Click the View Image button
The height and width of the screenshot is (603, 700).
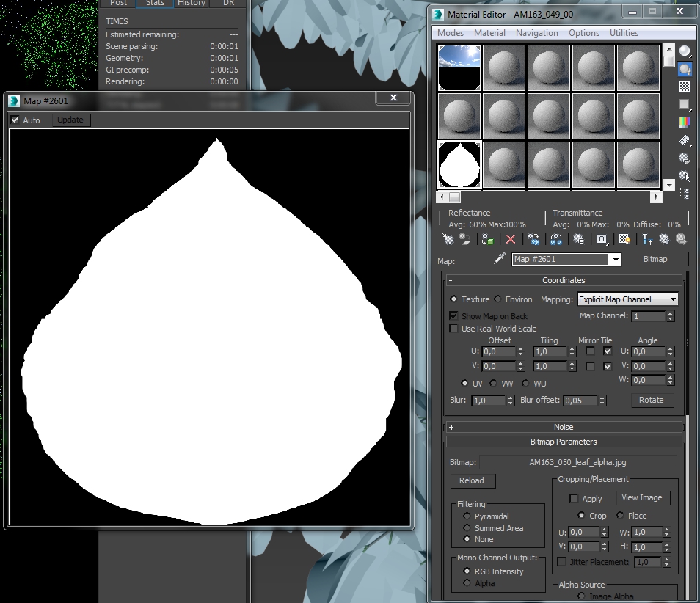[x=641, y=497]
